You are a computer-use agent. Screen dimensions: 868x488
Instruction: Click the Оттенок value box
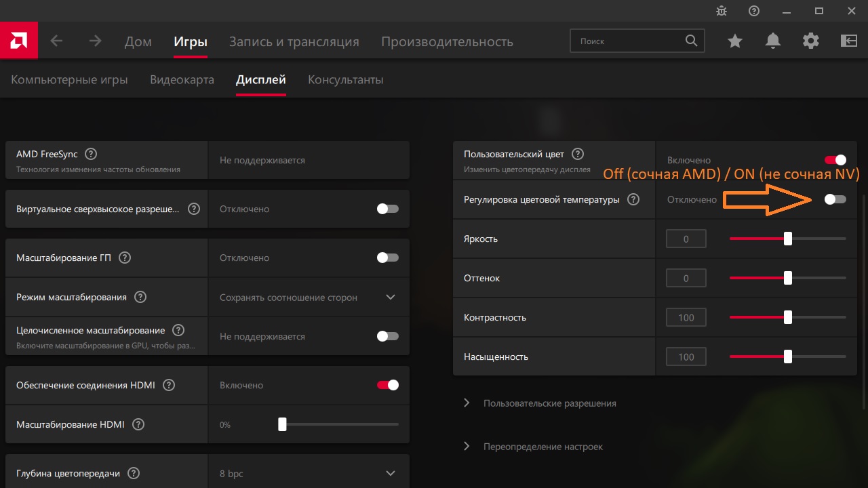(x=686, y=278)
